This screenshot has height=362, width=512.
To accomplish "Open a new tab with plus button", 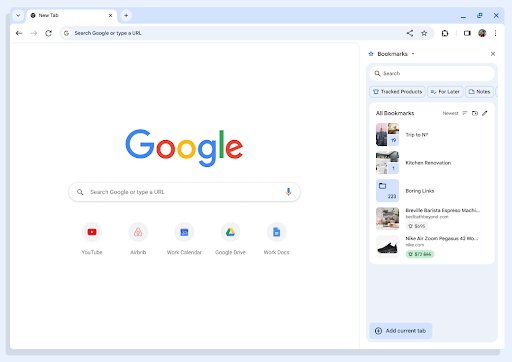I will click(126, 15).
